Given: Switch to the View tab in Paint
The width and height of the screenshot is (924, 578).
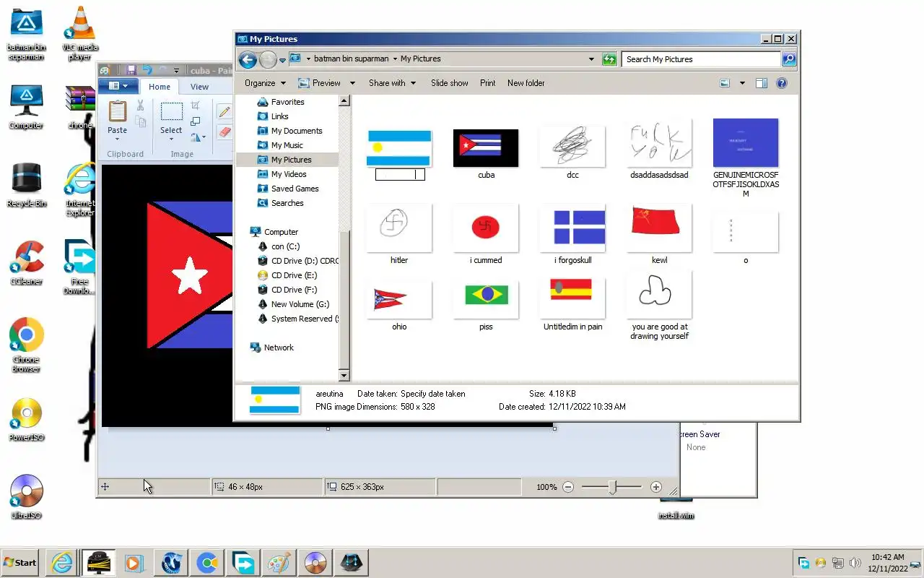Looking at the screenshot, I should coord(199,87).
